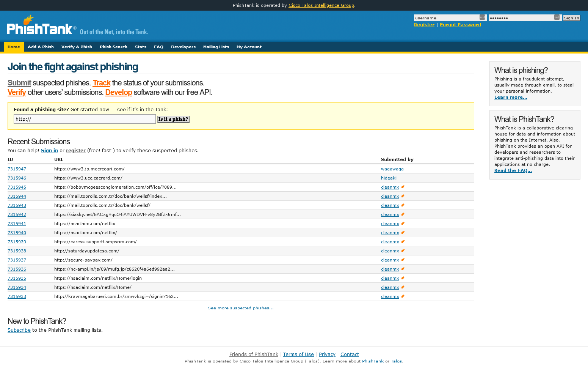The height and width of the screenshot is (375, 588).
Task: Click orange icon beside cleanmx for ID 7315940
Action: tap(403, 232)
